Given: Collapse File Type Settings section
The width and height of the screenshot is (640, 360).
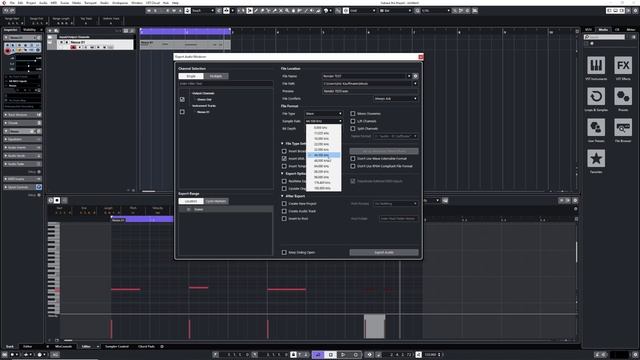Looking at the screenshot, I should click(x=282, y=144).
